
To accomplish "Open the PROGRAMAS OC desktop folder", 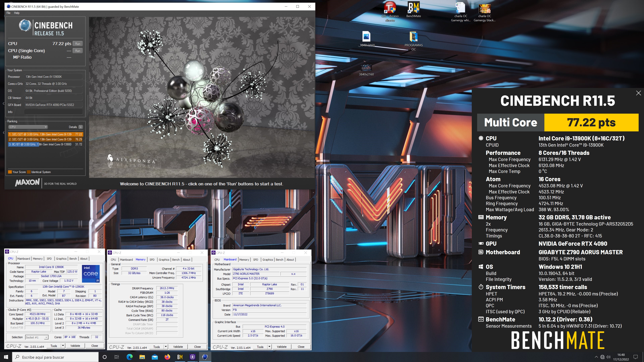I will pyautogui.click(x=414, y=41).
